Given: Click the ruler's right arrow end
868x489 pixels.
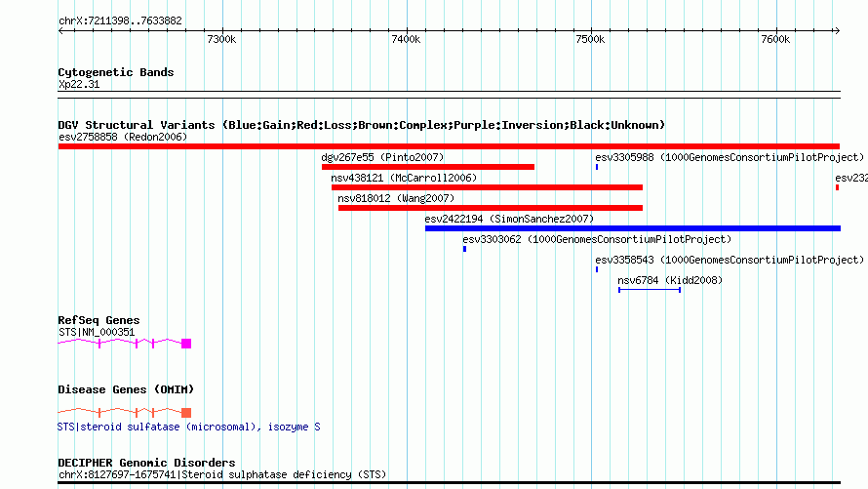Looking at the screenshot, I should point(837,31).
